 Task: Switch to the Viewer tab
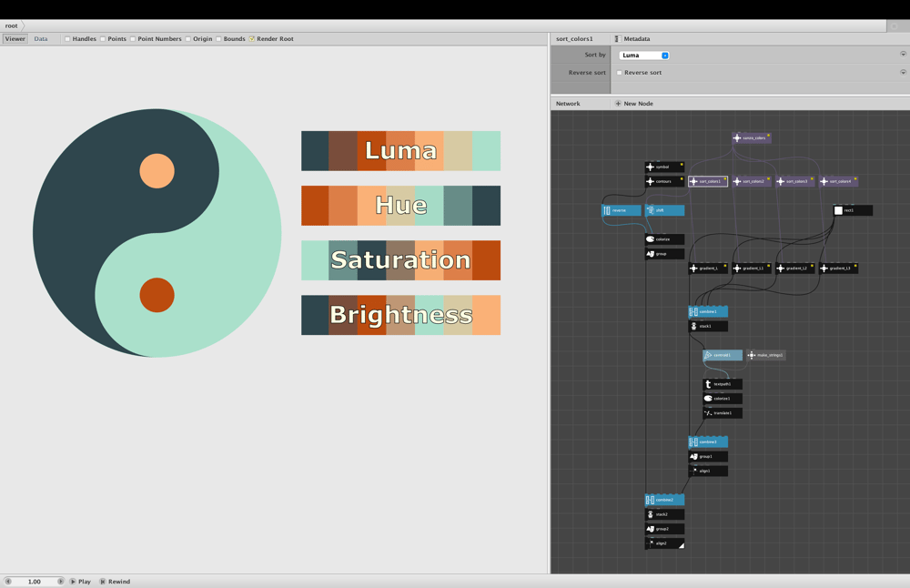pos(15,39)
